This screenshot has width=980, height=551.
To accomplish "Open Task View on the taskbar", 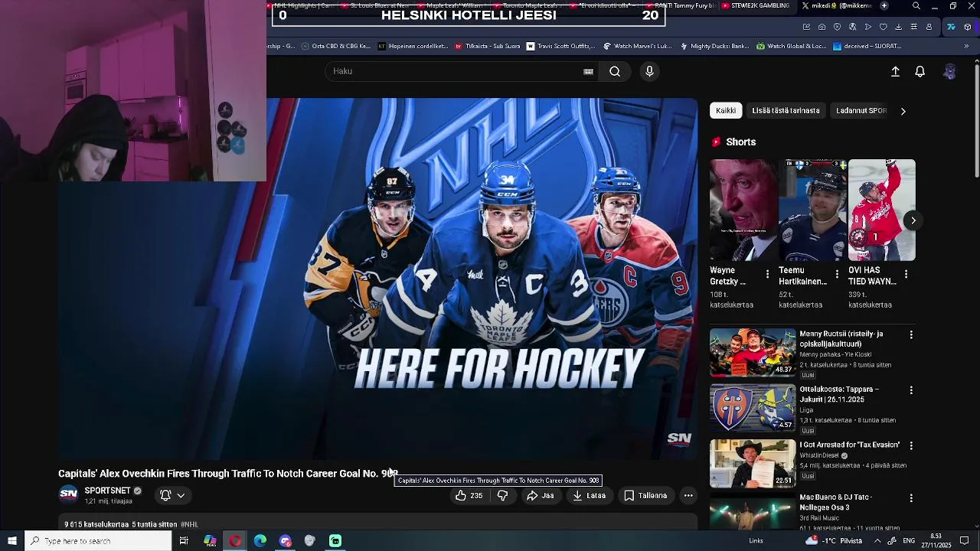I will [x=184, y=541].
